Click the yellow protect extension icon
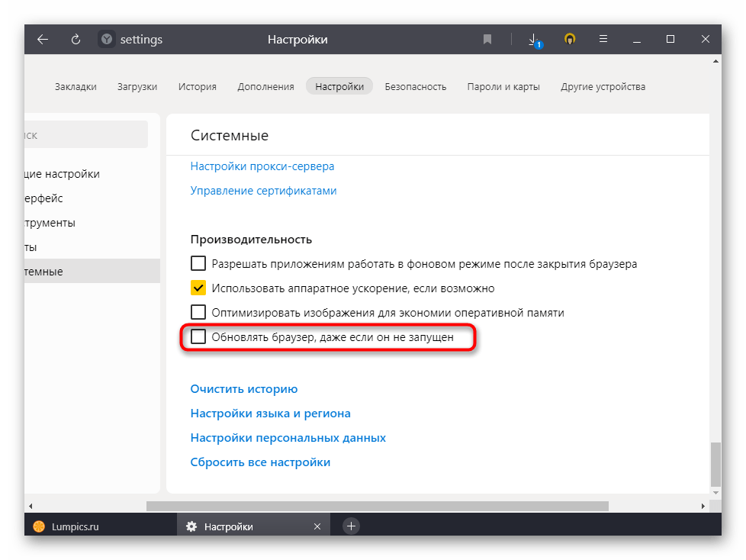This screenshot has height=560, width=746. pyautogui.click(x=569, y=40)
